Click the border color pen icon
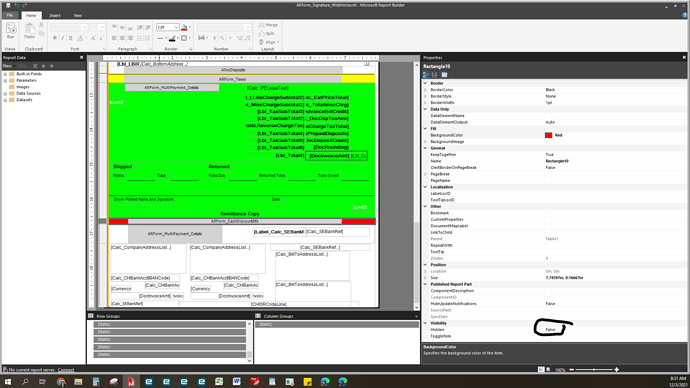The height and width of the screenshot is (388, 690). (x=172, y=38)
